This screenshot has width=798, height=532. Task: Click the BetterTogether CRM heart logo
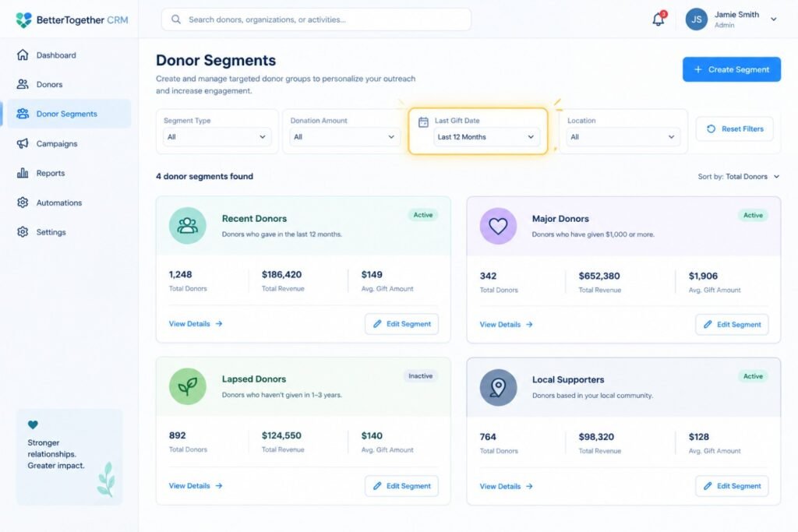click(23, 19)
